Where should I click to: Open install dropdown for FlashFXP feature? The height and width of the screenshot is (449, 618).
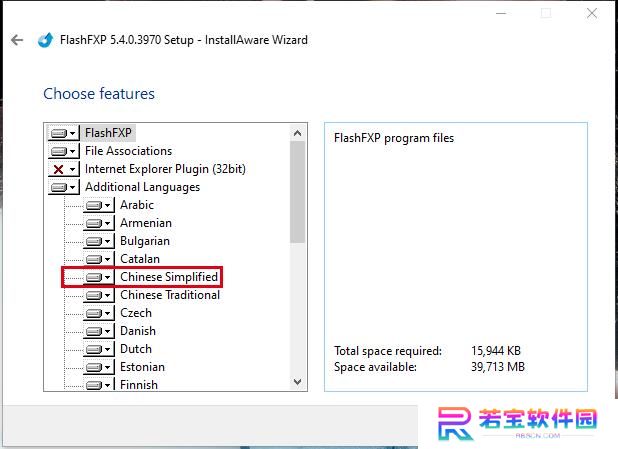[63, 133]
